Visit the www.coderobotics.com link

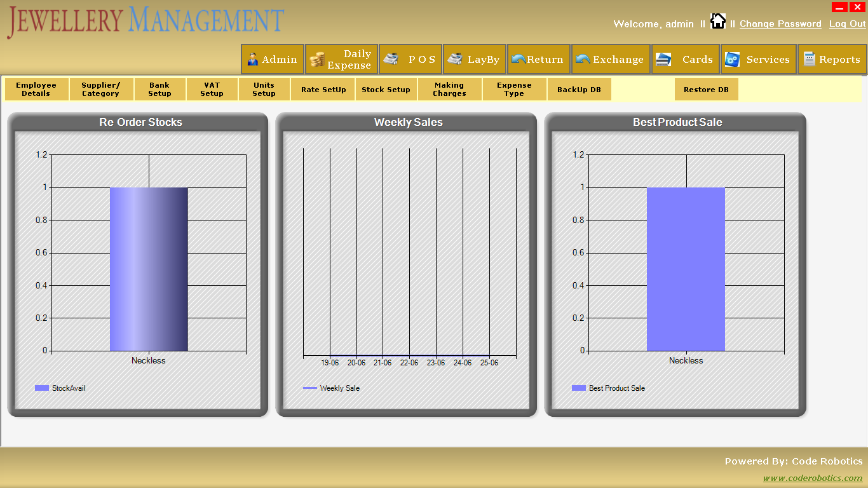(813, 478)
